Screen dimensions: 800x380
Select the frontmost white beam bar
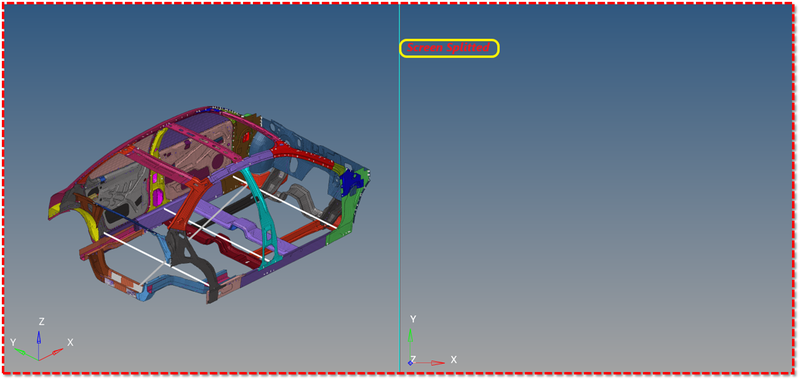156,259
